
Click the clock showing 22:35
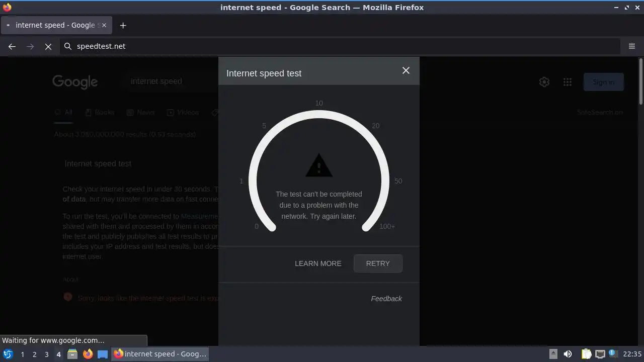[632, 354]
